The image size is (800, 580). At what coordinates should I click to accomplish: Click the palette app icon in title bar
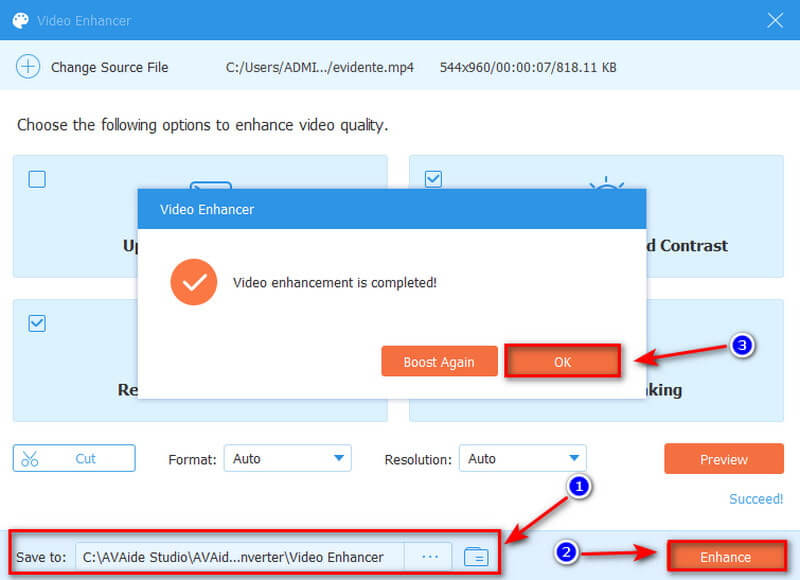tap(19, 20)
